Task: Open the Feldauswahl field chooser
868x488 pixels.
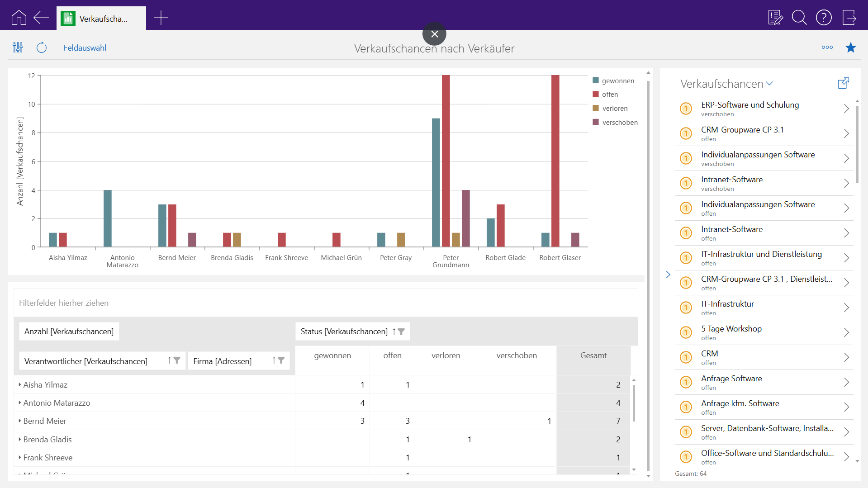Action: (85, 48)
